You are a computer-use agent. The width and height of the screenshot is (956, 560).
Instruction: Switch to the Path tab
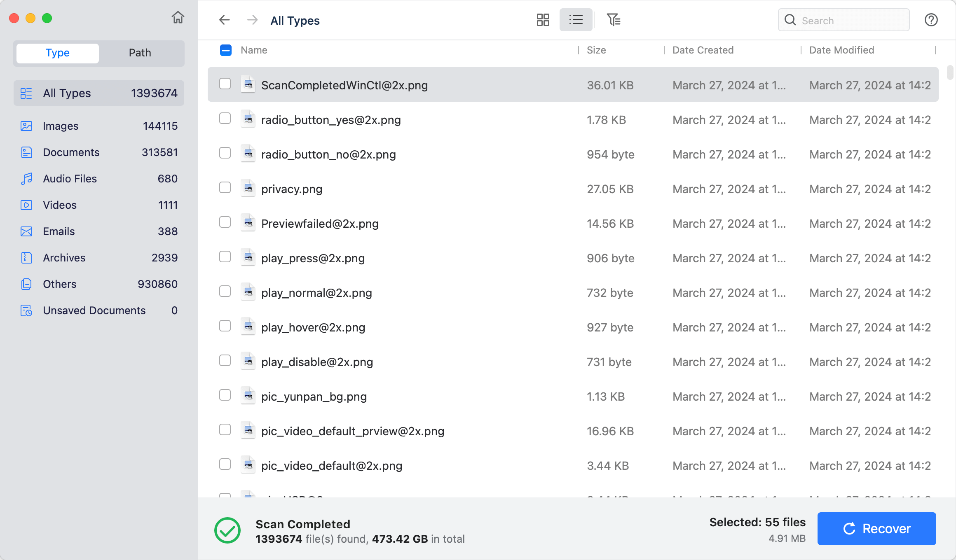139,53
